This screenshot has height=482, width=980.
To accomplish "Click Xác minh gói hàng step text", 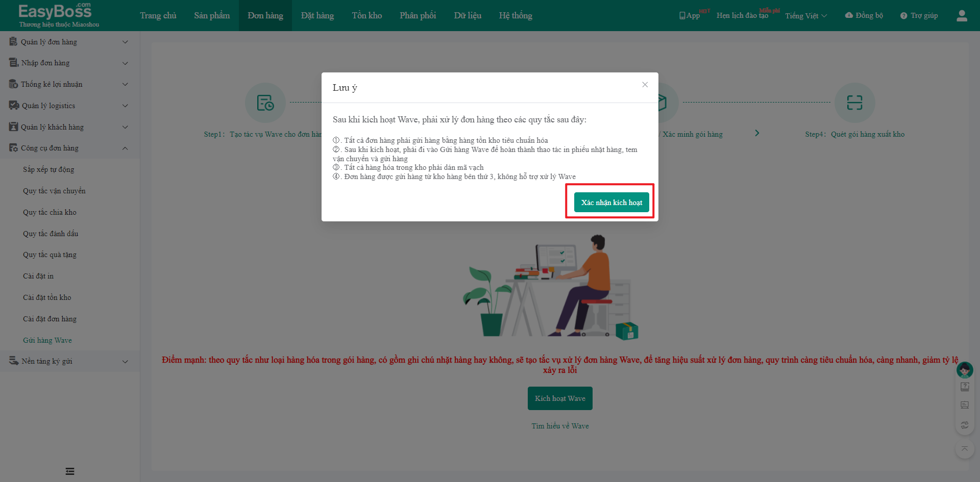I will [x=693, y=134].
